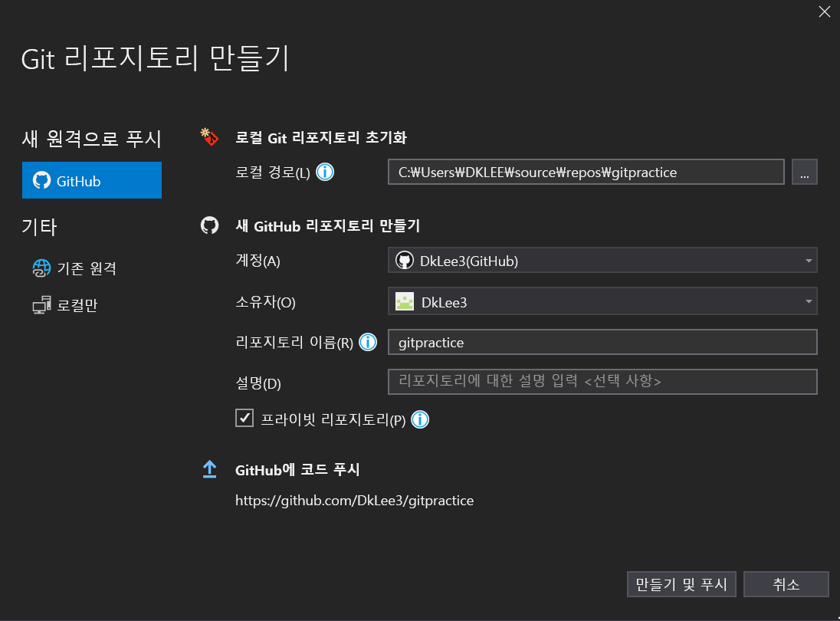Open the 계정 account dropdown

coord(602,261)
